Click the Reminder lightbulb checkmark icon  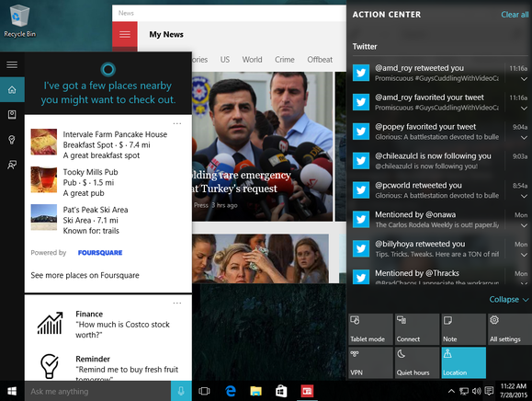click(x=50, y=366)
